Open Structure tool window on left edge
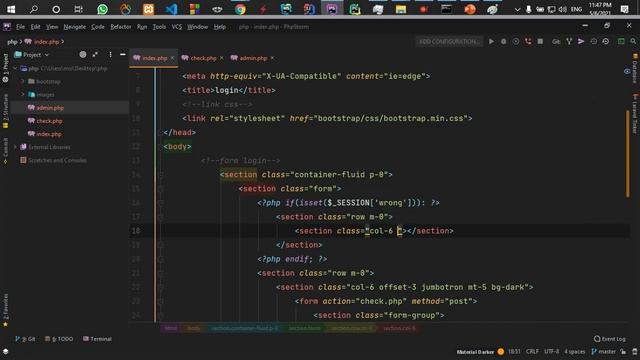The image size is (640, 360). tap(5, 111)
